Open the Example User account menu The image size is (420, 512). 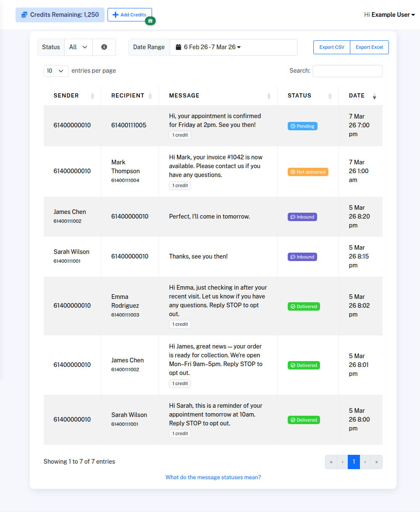[389, 15]
